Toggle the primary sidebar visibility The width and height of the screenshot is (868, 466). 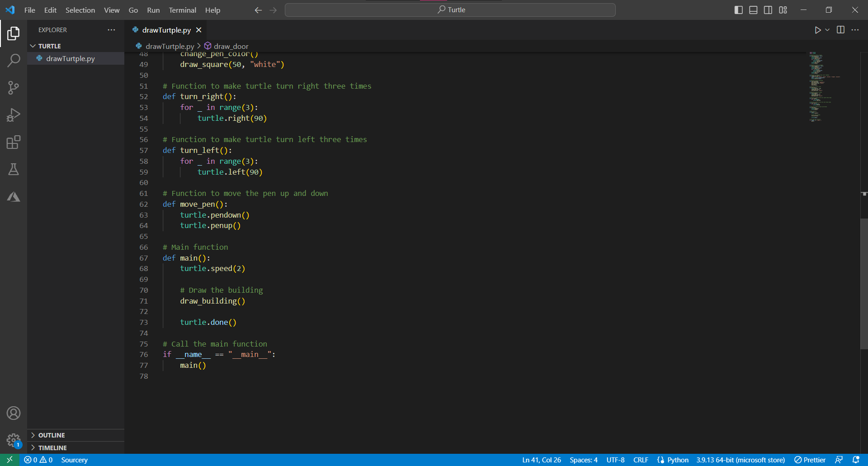click(738, 10)
